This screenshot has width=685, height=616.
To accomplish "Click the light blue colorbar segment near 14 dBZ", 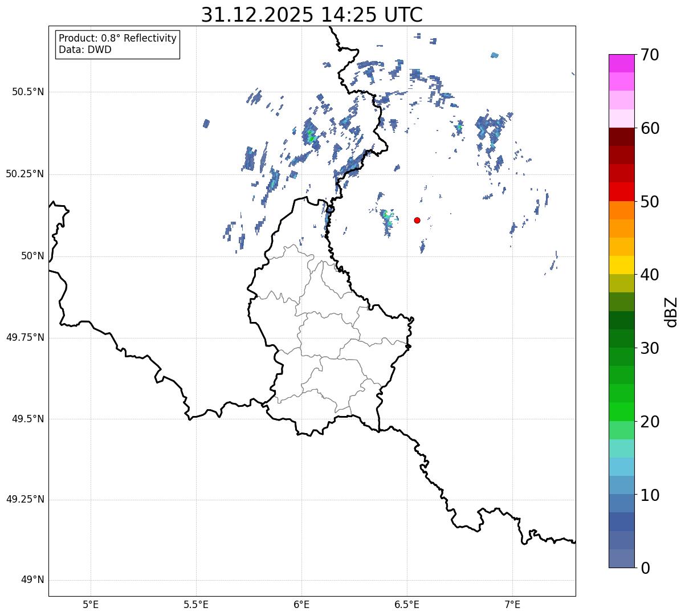I will click(622, 467).
